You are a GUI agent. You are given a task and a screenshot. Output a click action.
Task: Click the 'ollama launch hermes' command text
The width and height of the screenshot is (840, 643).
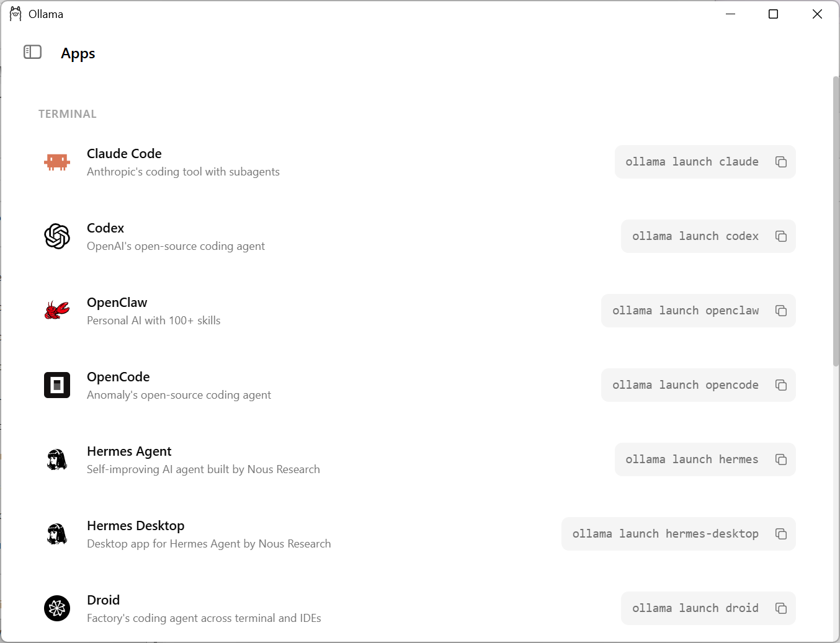coord(692,459)
